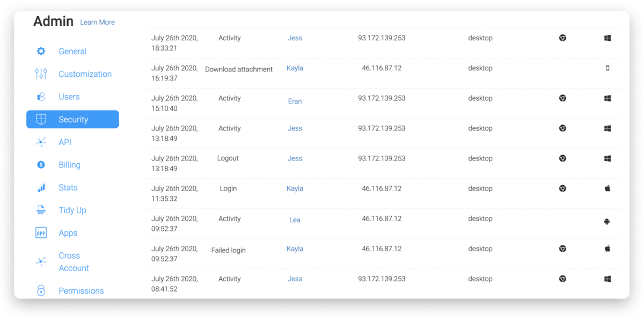644x320 pixels.
Task: Open the Learn More link
Action: pyautogui.click(x=97, y=23)
